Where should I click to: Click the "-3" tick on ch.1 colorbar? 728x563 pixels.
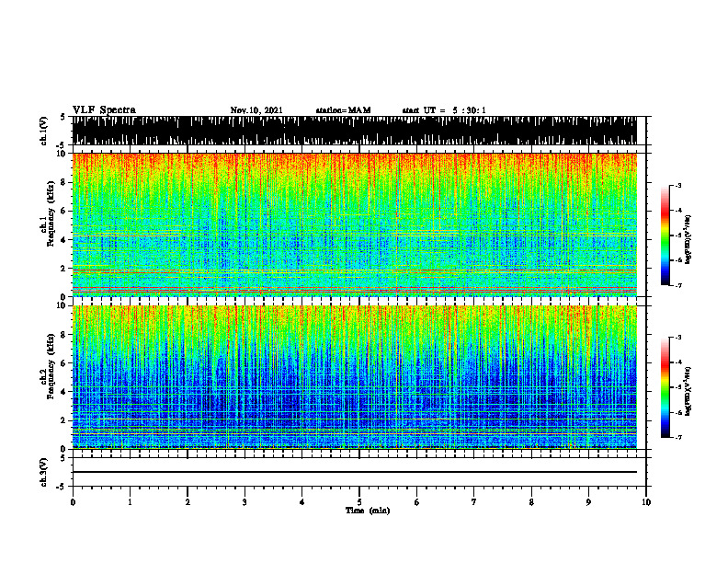click(x=678, y=185)
